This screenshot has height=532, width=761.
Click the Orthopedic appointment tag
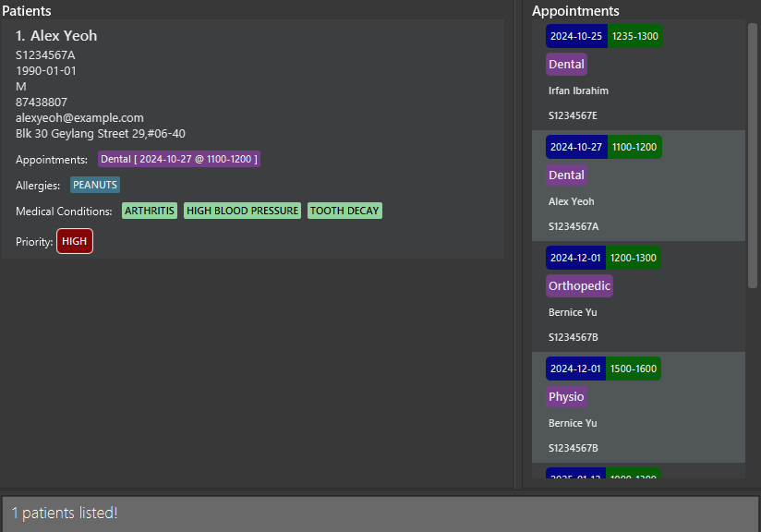pos(579,286)
